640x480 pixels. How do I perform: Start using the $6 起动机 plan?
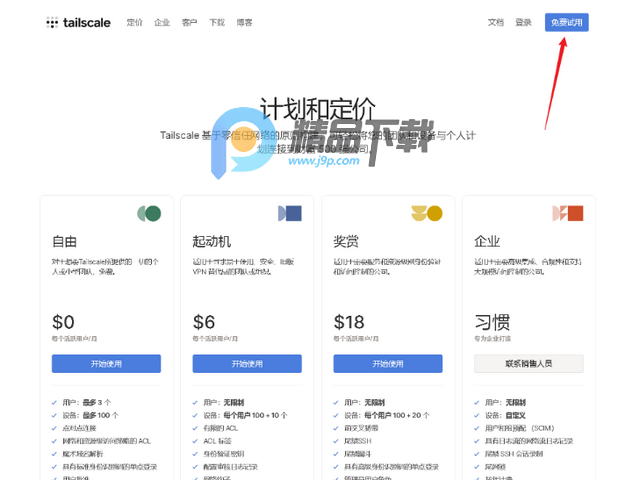[247, 364]
